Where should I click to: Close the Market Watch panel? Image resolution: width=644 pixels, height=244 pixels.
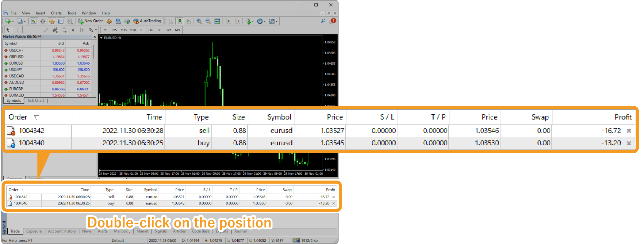[x=94, y=37]
